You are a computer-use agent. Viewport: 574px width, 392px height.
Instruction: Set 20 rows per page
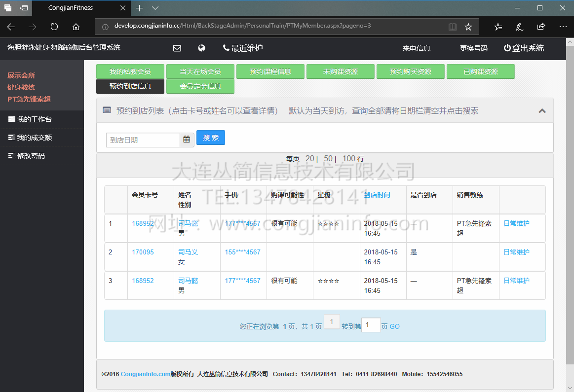click(x=309, y=158)
